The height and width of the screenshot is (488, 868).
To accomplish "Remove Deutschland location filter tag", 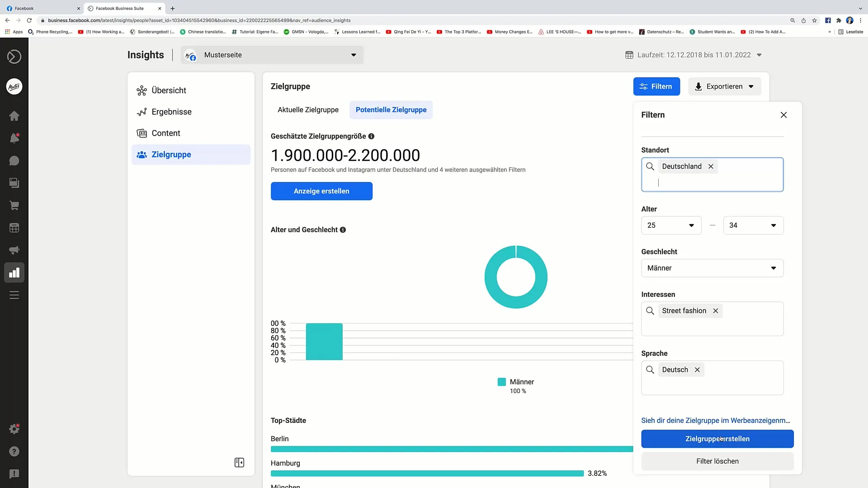I will tap(710, 166).
